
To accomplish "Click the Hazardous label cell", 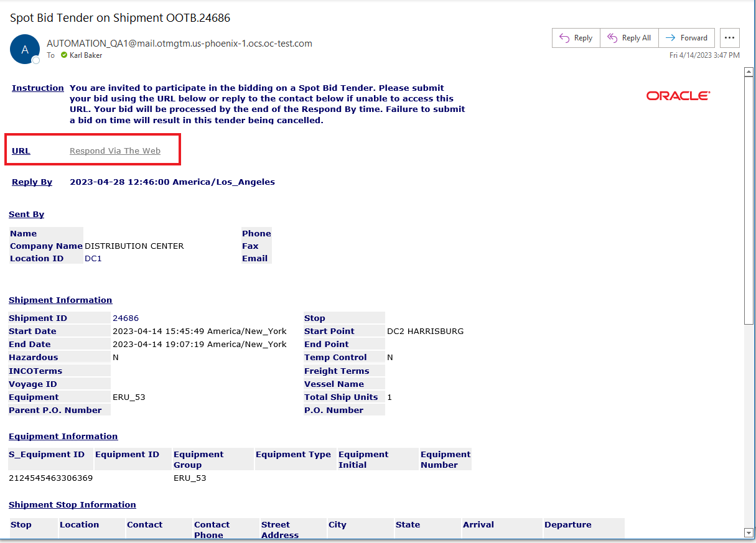I will coord(59,358).
